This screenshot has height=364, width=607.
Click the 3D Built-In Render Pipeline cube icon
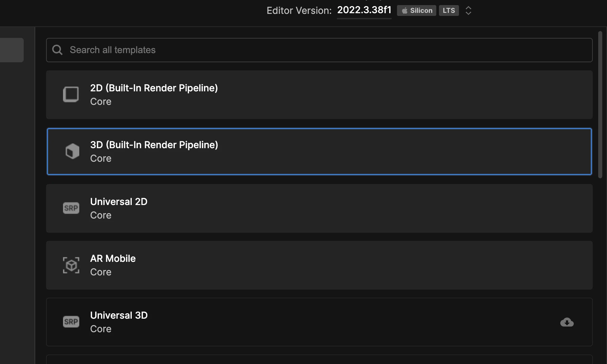tap(72, 151)
